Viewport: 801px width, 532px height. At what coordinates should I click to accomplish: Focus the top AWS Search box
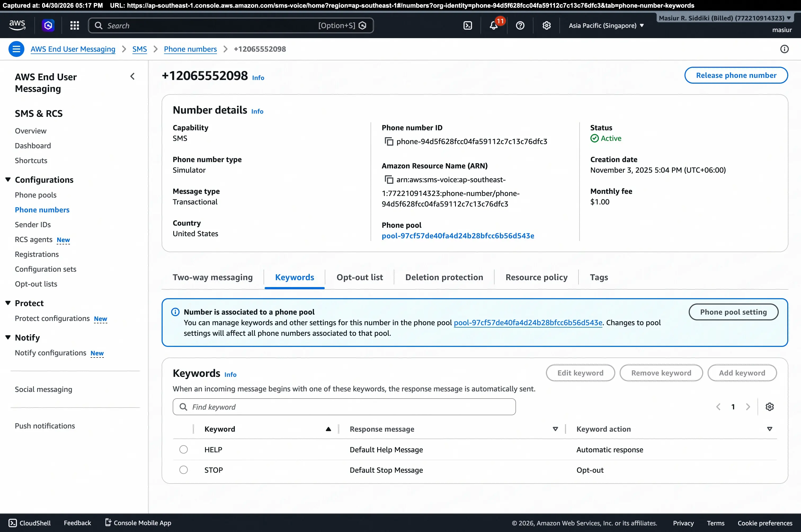231,25
